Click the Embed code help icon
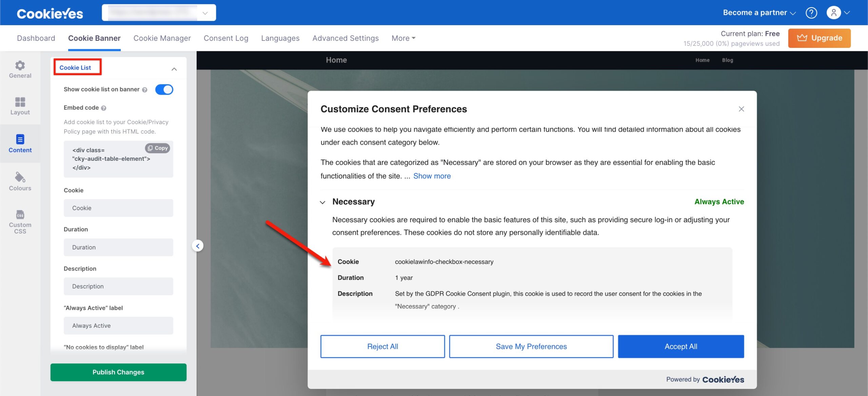 click(x=104, y=108)
